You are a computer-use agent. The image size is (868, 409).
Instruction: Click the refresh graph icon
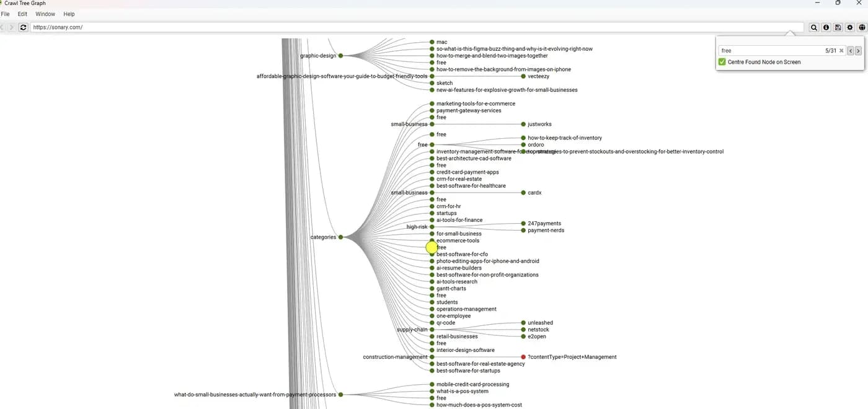click(23, 27)
